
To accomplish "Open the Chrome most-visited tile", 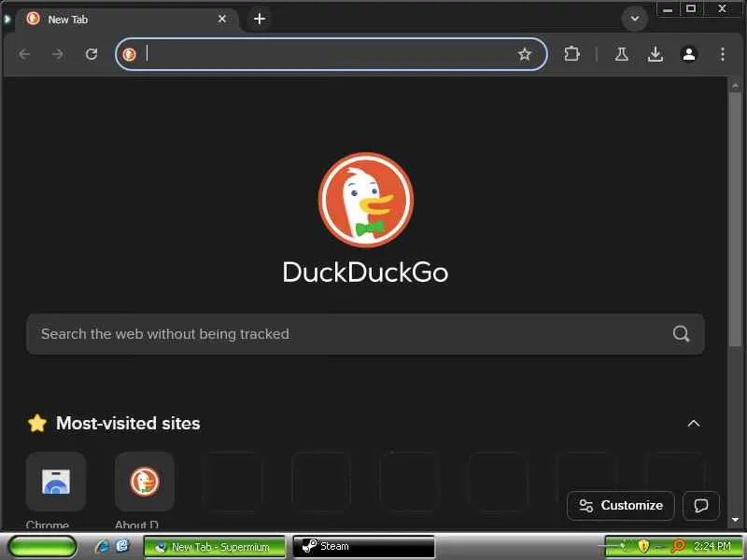I will click(56, 482).
